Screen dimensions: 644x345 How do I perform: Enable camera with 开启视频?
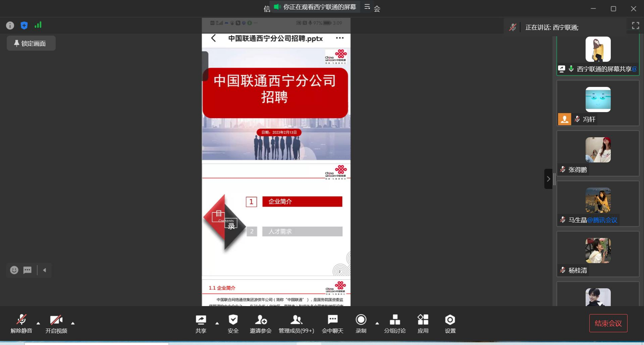pos(56,323)
